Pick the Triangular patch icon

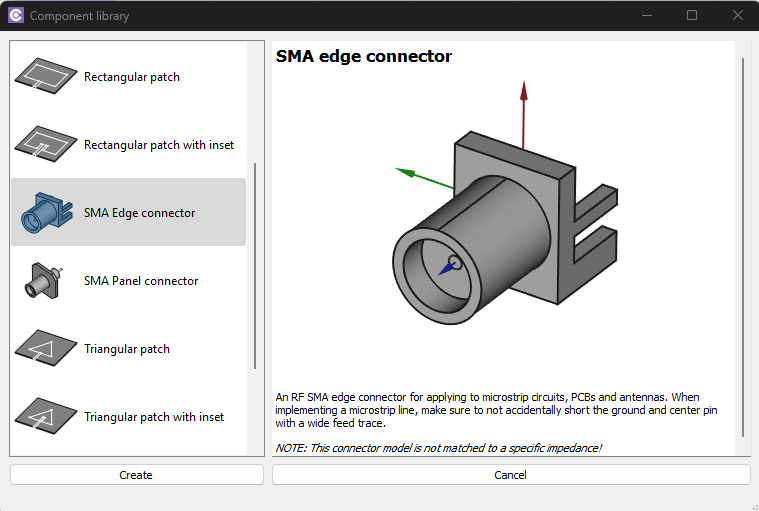[46, 348]
